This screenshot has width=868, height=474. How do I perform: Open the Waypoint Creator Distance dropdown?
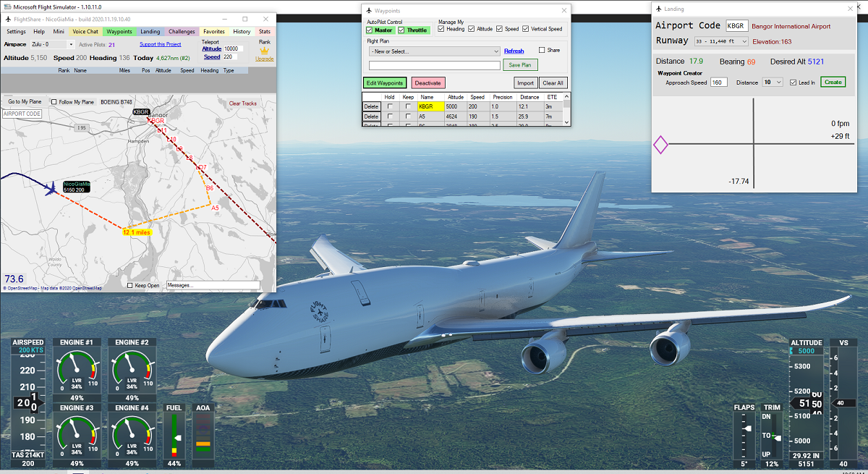click(x=773, y=82)
